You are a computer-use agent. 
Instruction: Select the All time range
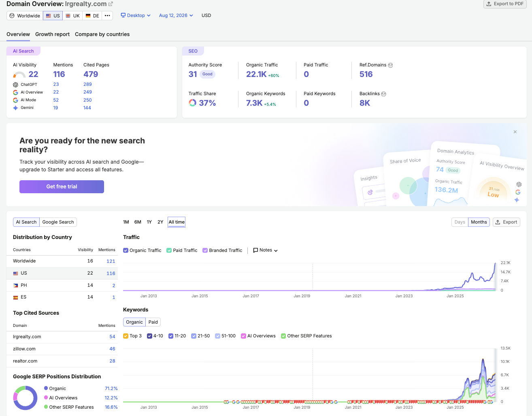coord(177,222)
